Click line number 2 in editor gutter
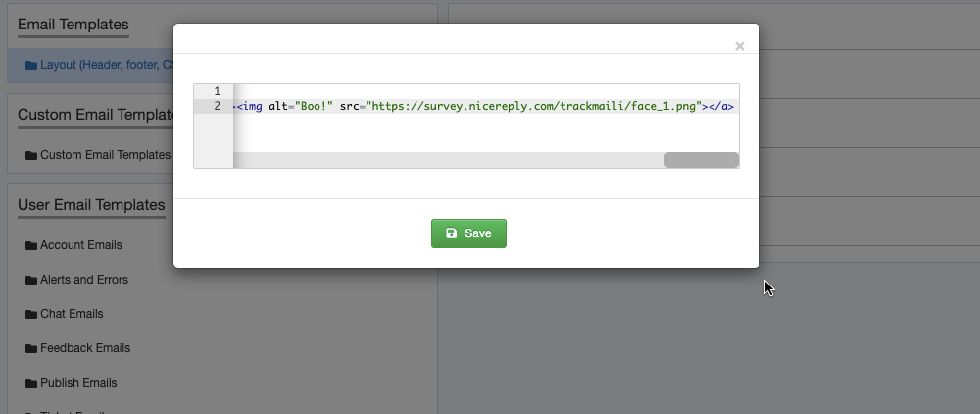The height and width of the screenshot is (414, 980). click(217, 106)
